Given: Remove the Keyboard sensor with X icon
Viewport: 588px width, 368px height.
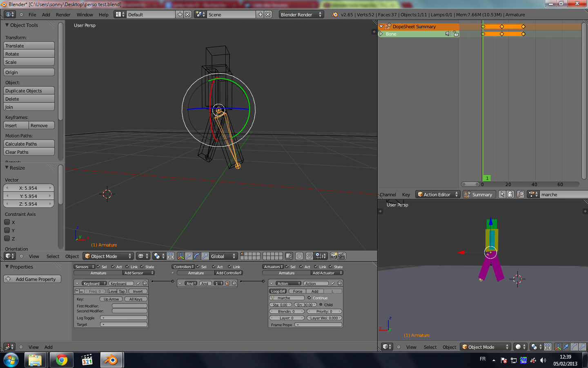Looking at the screenshot, I should click(145, 283).
